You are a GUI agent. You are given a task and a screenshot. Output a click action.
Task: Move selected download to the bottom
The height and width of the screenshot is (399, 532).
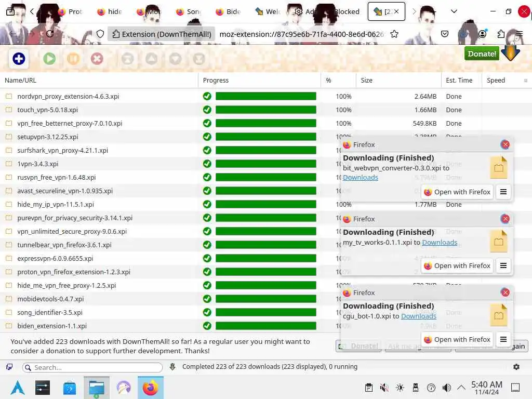pyautogui.click(x=199, y=59)
